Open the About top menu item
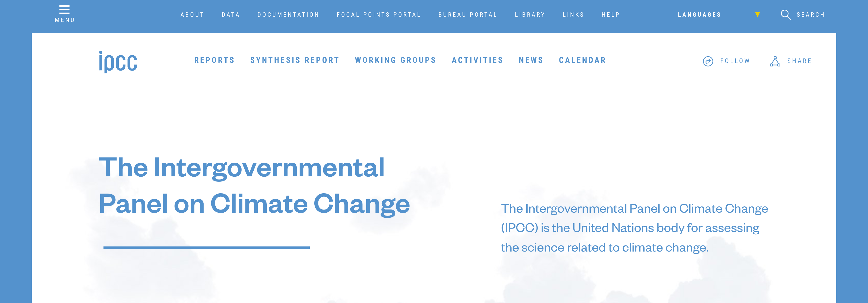Screen dimensions: 868x303 [192, 15]
